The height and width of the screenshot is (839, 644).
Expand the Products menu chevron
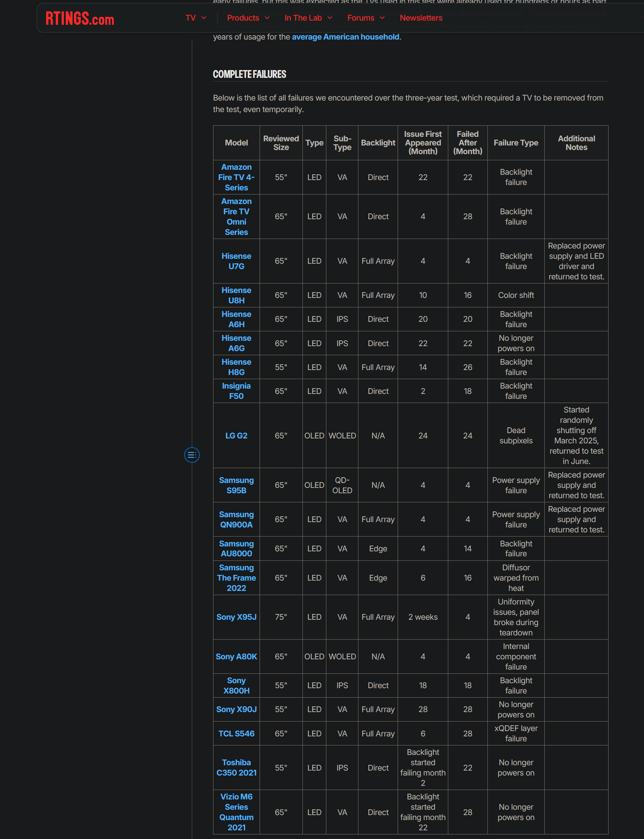[267, 18]
